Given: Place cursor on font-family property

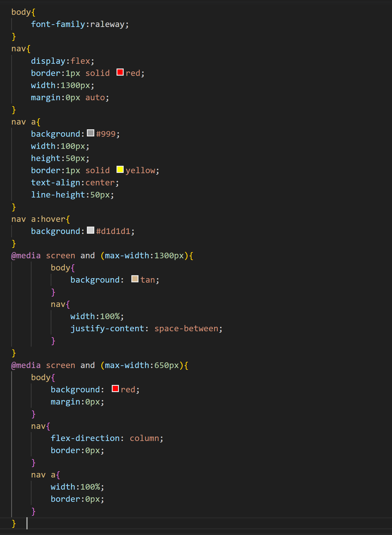Looking at the screenshot, I should (x=58, y=24).
